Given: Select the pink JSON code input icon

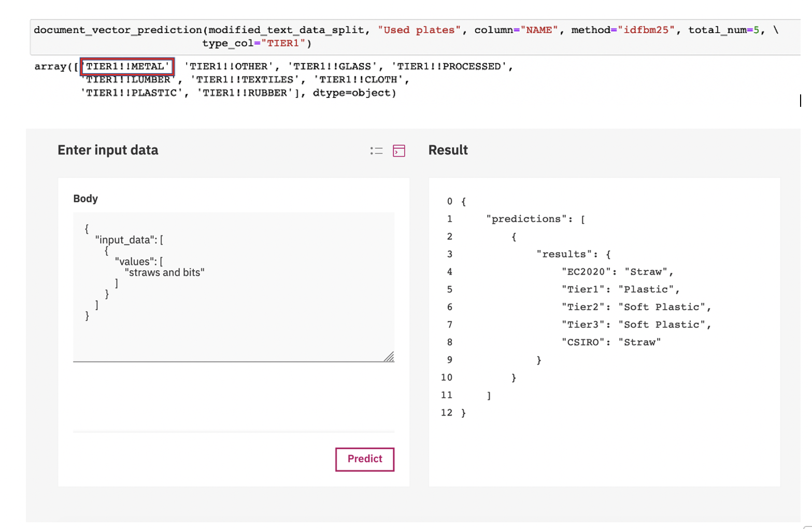Looking at the screenshot, I should click(399, 151).
